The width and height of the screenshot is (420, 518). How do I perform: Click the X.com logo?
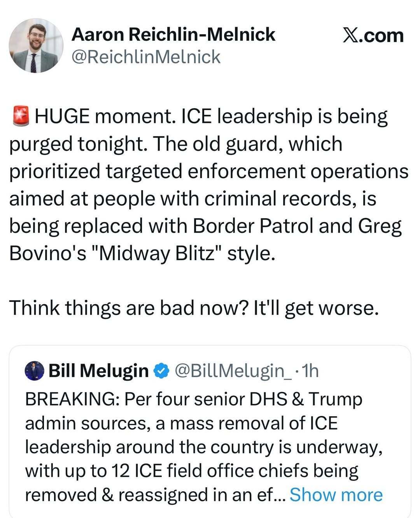point(373,36)
